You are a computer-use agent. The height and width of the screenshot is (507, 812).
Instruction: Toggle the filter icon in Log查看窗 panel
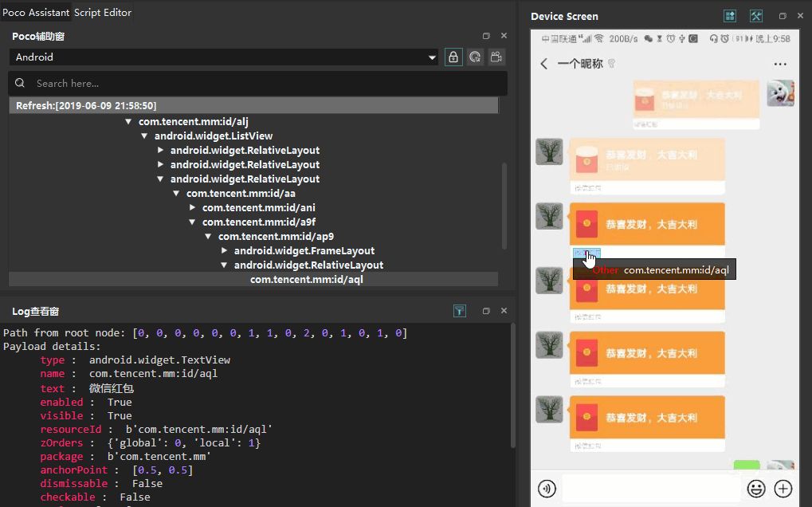(x=460, y=311)
